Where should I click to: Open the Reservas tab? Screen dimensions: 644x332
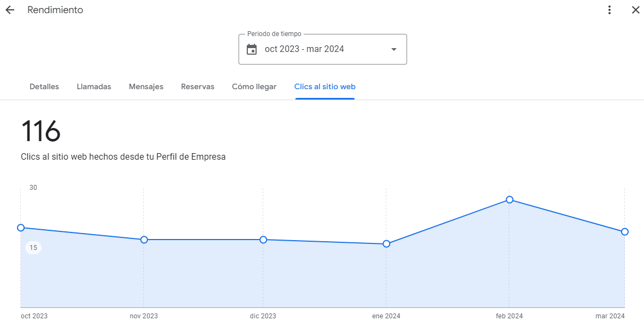click(x=198, y=86)
